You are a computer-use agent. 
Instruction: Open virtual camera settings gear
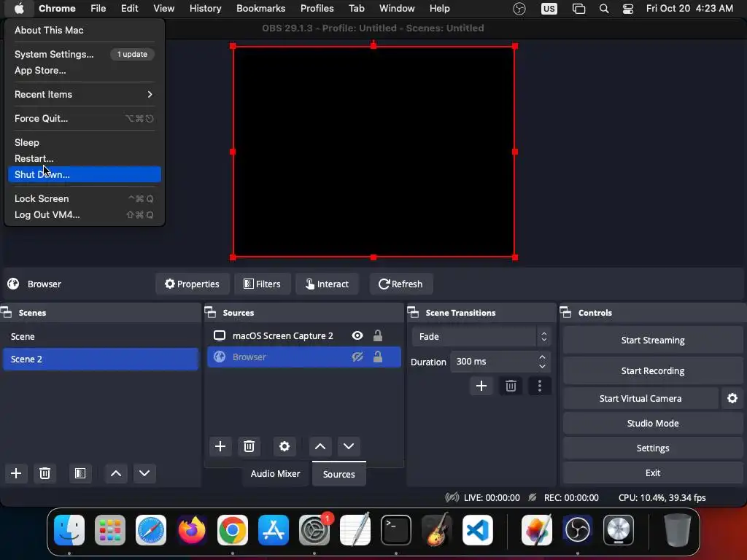click(732, 398)
